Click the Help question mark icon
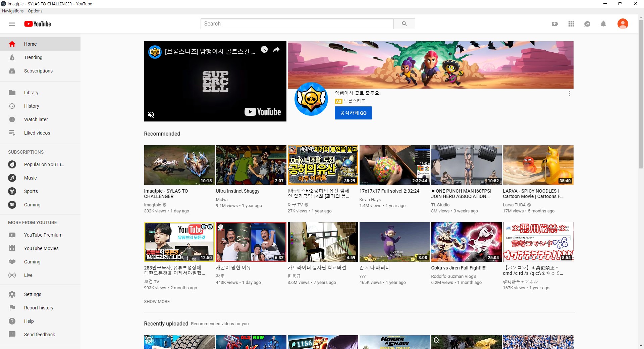The image size is (644, 349). coord(12,321)
